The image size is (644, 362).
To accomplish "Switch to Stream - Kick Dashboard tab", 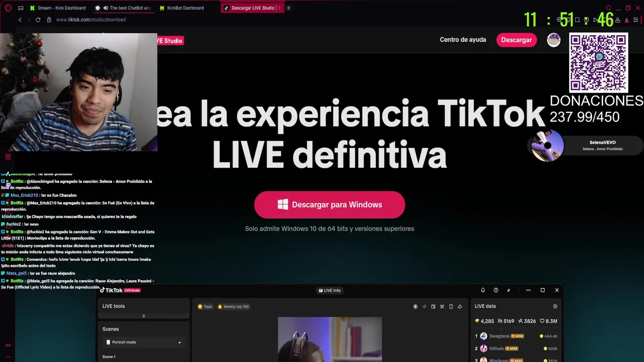I will click(x=57, y=8).
